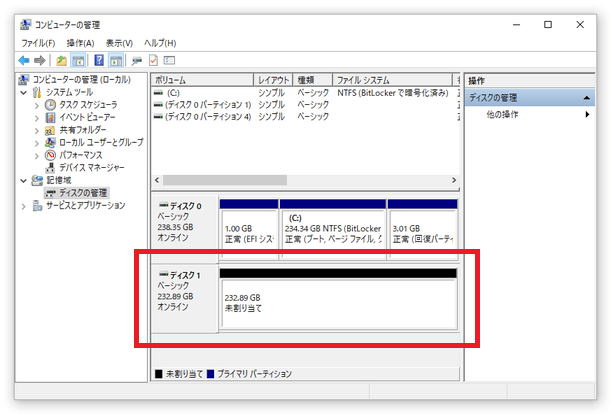
Task: Expand 他の操作 submenu arrow in actions pane
Action: point(587,115)
